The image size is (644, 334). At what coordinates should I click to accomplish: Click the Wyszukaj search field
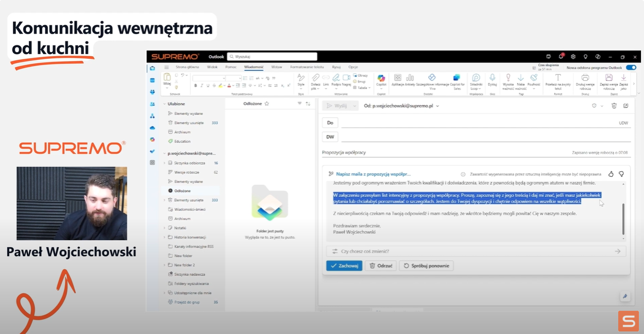(272, 57)
